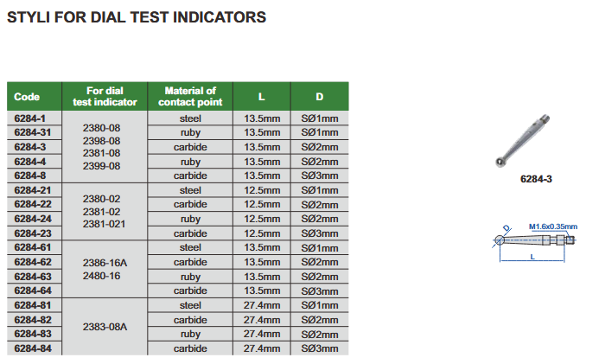Select code 6284-84 in the last row

[x=34, y=348]
